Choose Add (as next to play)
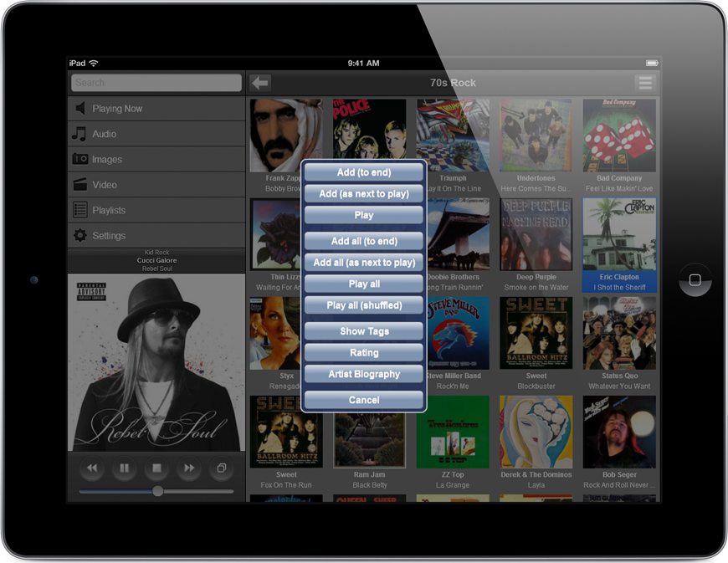This screenshot has height=563, width=728. [x=364, y=193]
